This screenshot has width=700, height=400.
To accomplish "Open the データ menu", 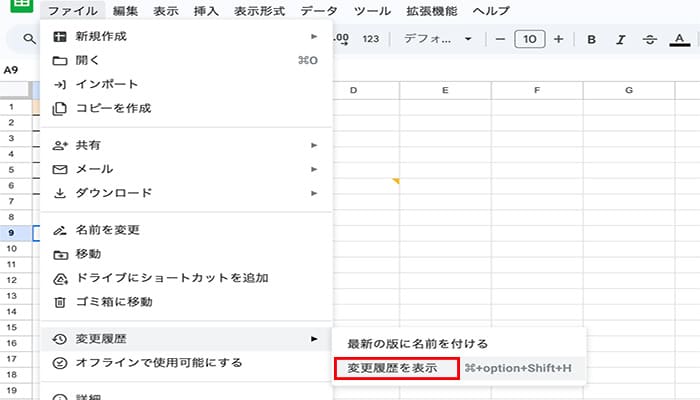I will coord(319,11).
